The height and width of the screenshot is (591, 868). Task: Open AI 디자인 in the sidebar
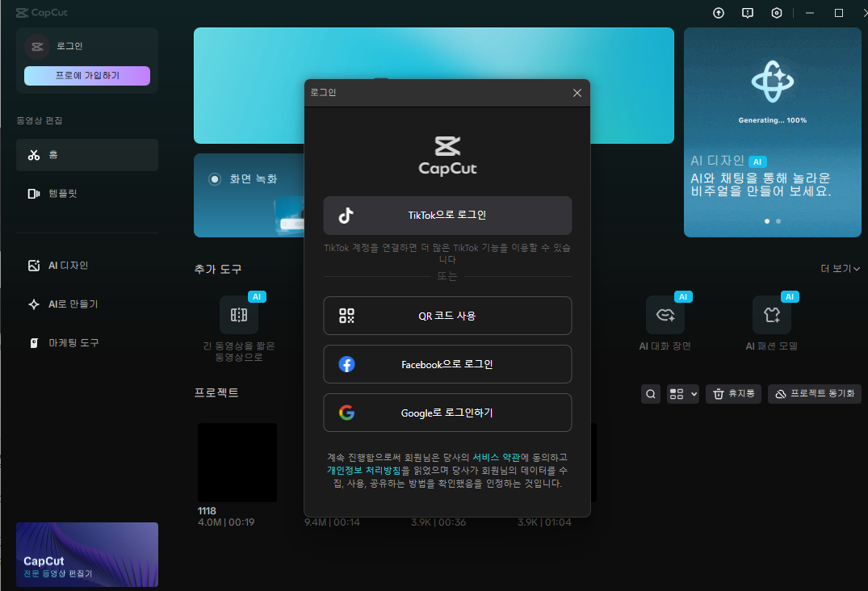(87, 266)
